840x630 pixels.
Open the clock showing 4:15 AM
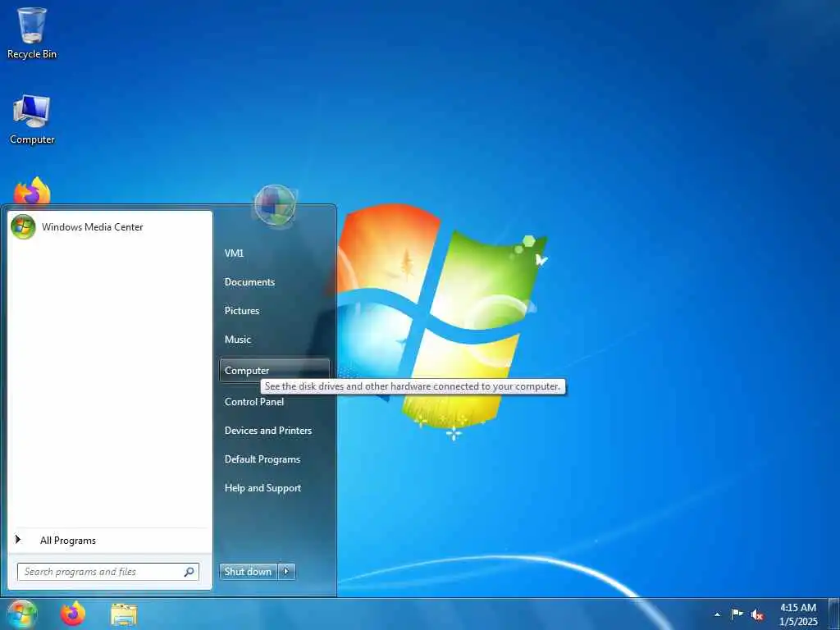click(x=798, y=614)
